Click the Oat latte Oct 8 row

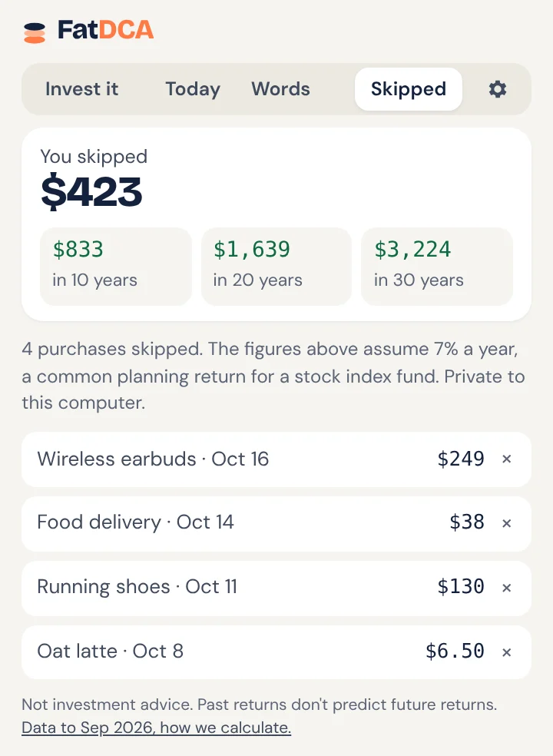tap(276, 652)
